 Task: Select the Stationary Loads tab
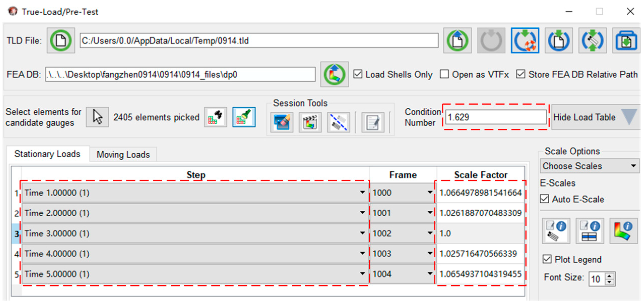[x=47, y=154]
